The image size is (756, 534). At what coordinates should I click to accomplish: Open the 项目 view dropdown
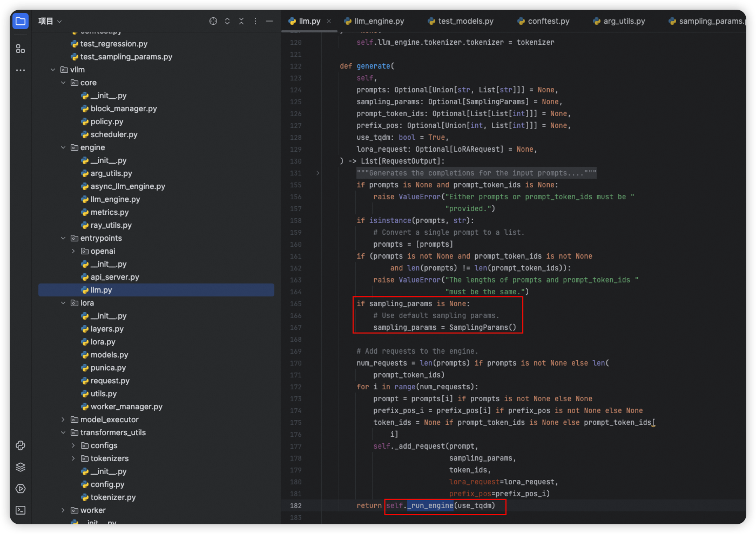point(50,21)
